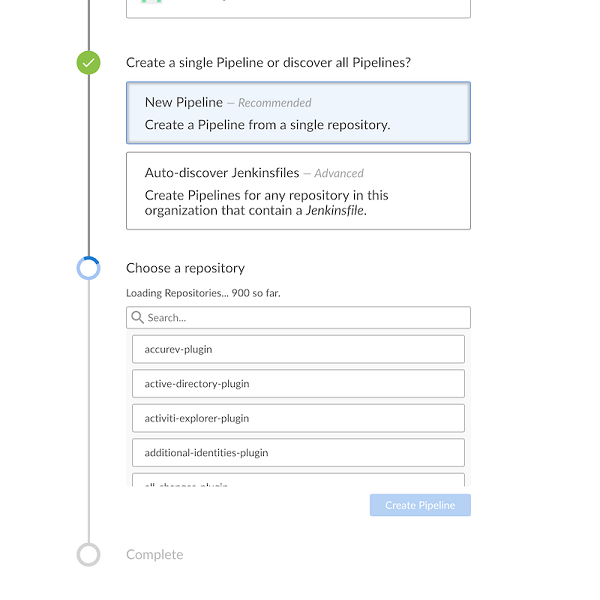The image size is (600, 600).
Task: Choose activiti-explorer-plugin from the list
Action: [298, 418]
